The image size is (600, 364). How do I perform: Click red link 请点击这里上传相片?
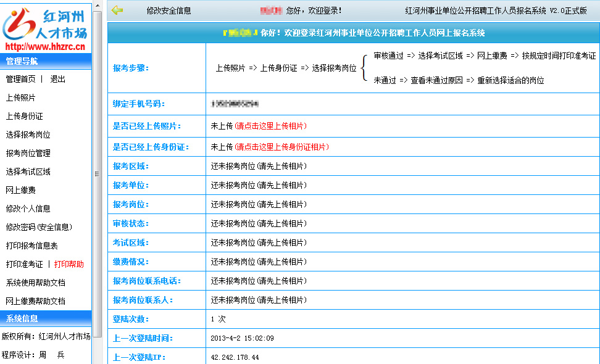270,126
